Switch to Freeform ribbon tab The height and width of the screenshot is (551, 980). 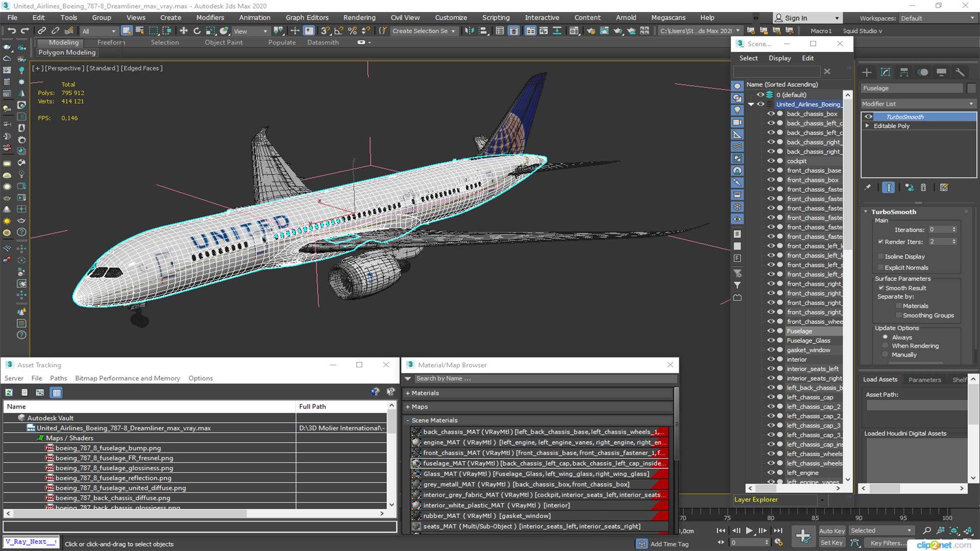coord(111,42)
